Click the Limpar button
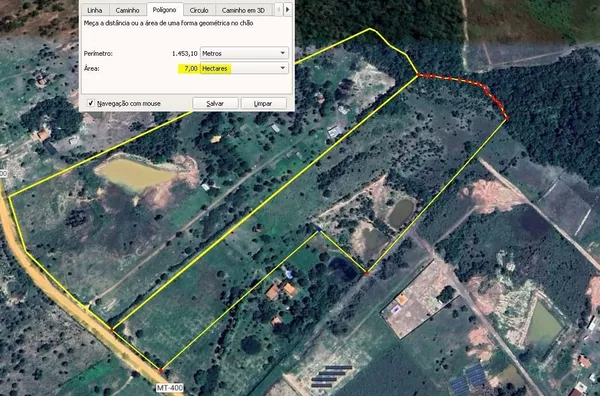Image resolution: width=600 pixels, height=396 pixels. pos(263,103)
